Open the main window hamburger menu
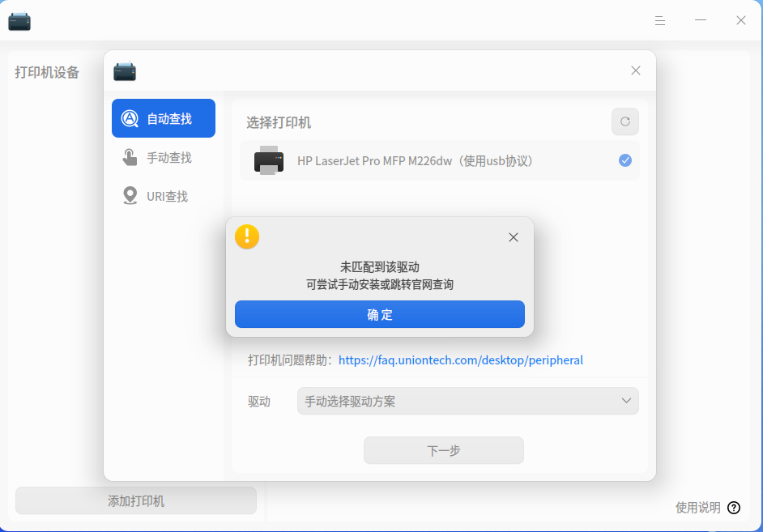Image resolution: width=763 pixels, height=532 pixels. coord(660,20)
